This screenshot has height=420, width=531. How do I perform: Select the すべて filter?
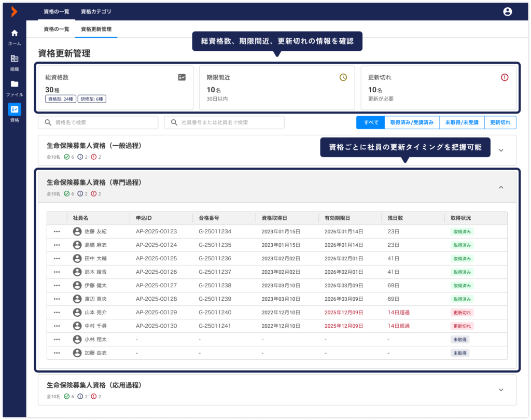(x=370, y=122)
